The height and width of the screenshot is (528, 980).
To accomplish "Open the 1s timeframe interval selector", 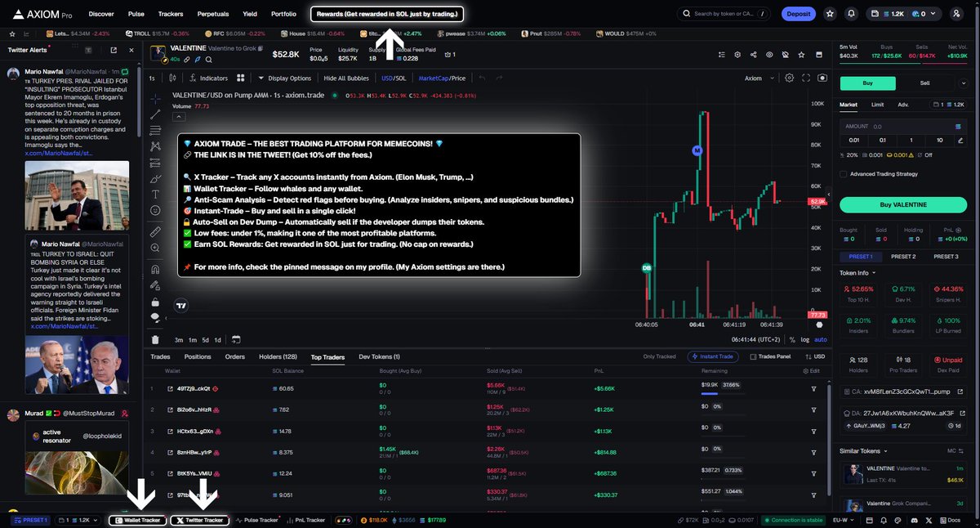I will tap(152, 78).
